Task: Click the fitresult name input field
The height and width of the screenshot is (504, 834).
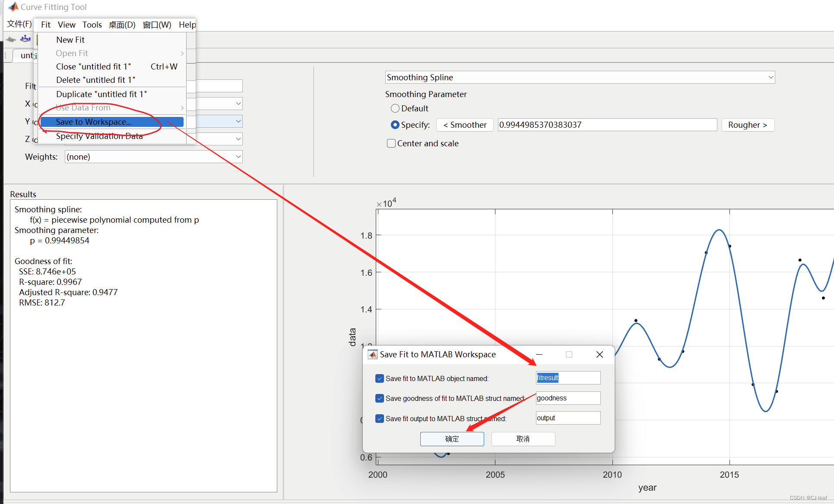Action: 568,378
